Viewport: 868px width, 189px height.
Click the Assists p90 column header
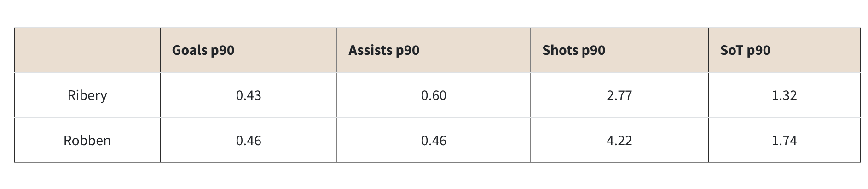[383, 50]
